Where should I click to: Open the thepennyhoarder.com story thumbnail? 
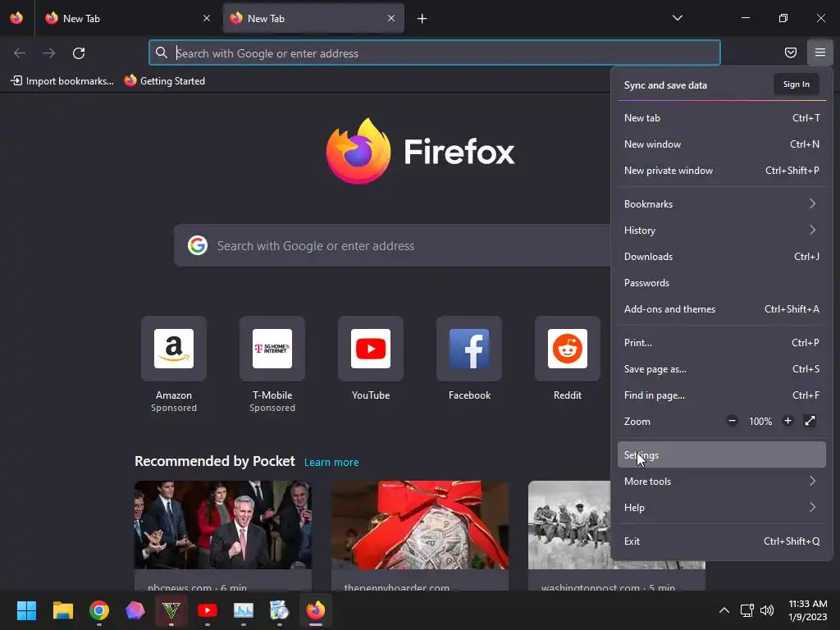click(420, 525)
